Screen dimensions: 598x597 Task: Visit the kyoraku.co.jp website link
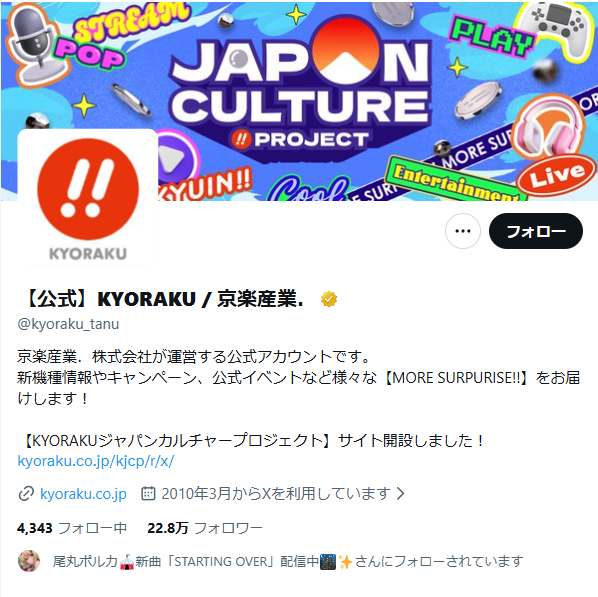tap(83, 494)
